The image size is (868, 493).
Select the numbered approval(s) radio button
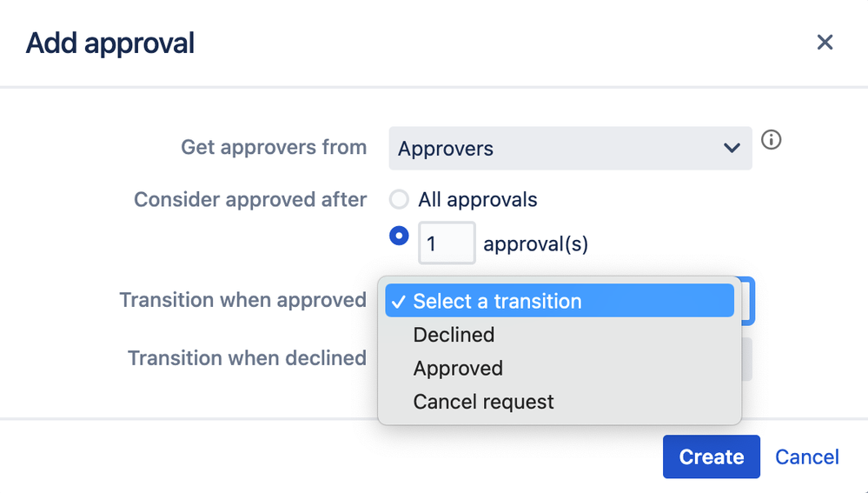pyautogui.click(x=399, y=236)
